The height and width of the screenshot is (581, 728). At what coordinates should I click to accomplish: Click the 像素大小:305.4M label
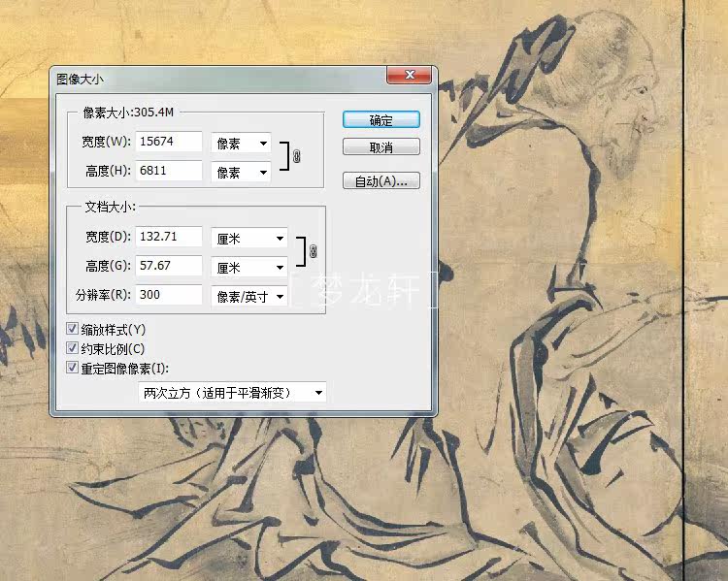point(128,113)
